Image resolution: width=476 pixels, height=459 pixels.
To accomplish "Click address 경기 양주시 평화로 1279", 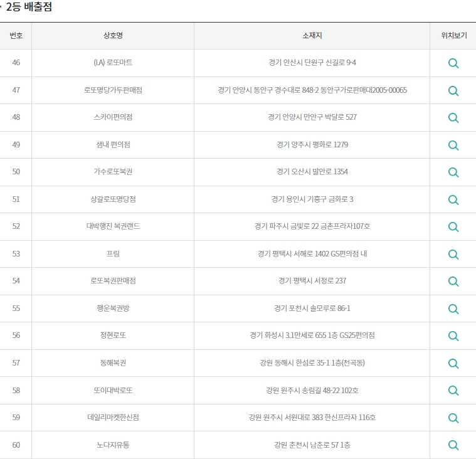I will click(x=312, y=144).
